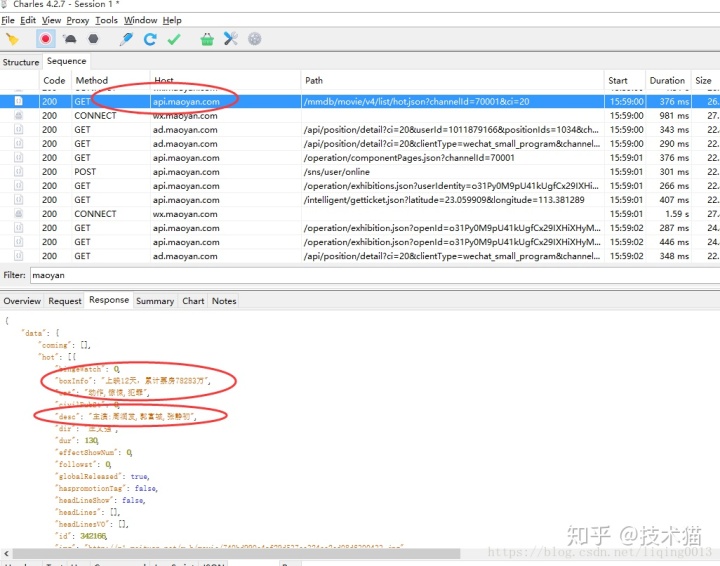The width and height of the screenshot is (720, 566).
Task: Click the "dur": 130 JSON line
Action: point(77,441)
